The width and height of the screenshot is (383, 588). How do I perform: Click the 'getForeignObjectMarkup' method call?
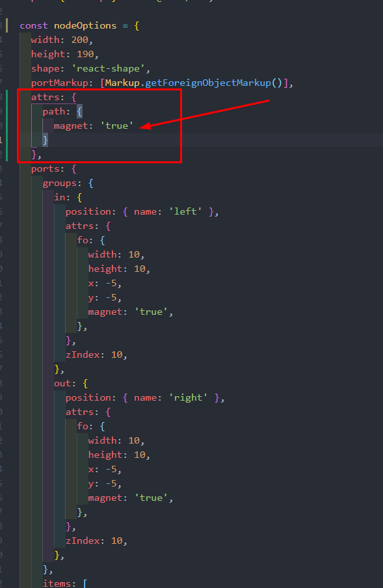pyautogui.click(x=208, y=83)
